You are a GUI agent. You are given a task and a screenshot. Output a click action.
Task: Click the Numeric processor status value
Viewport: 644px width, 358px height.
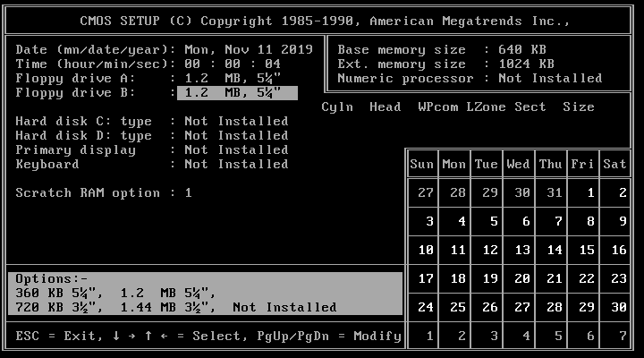(550, 79)
